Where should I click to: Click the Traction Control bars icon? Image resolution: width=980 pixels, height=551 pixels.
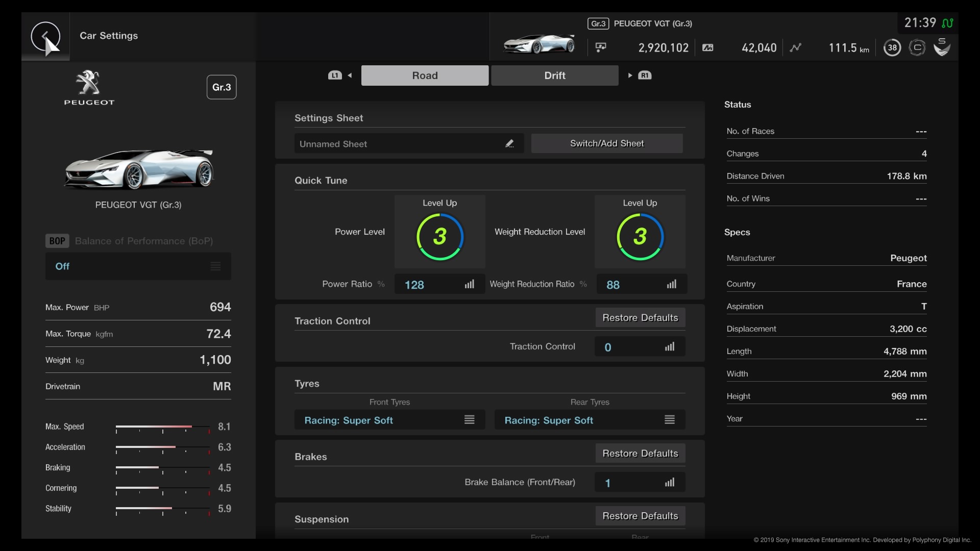click(x=670, y=347)
